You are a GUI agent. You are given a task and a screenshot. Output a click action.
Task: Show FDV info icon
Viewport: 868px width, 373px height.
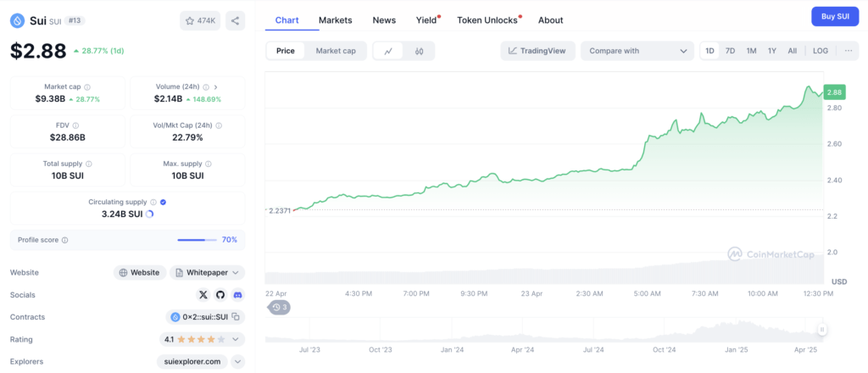pyautogui.click(x=75, y=125)
